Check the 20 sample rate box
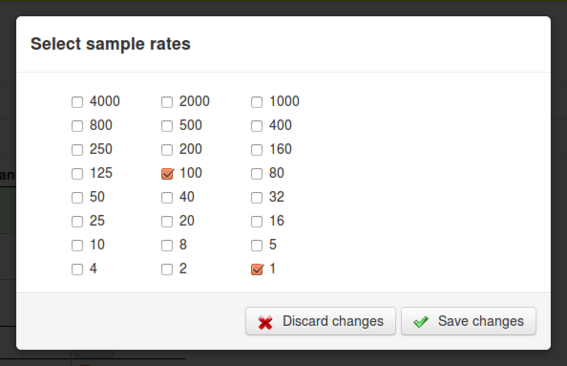 [x=167, y=221]
